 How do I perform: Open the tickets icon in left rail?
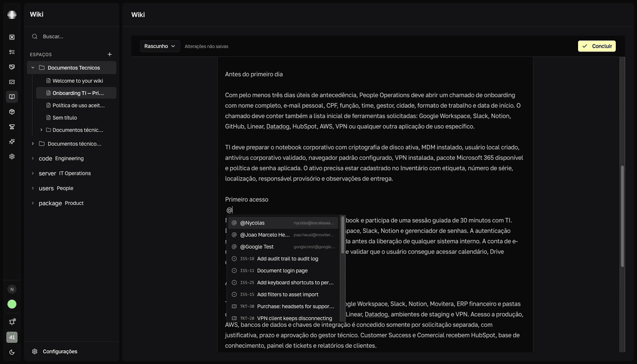coord(12,82)
